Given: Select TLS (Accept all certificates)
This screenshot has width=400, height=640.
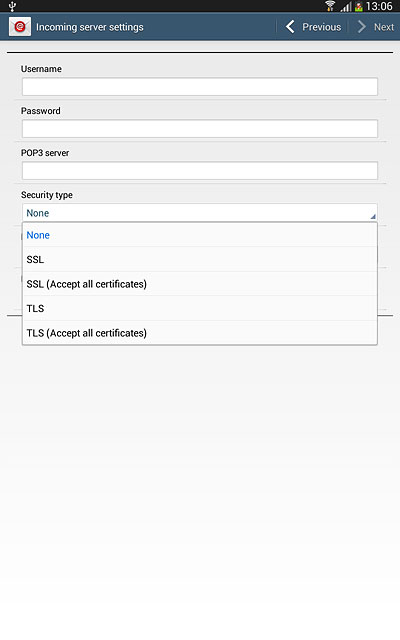Looking at the screenshot, I should pyautogui.click(x=200, y=333).
